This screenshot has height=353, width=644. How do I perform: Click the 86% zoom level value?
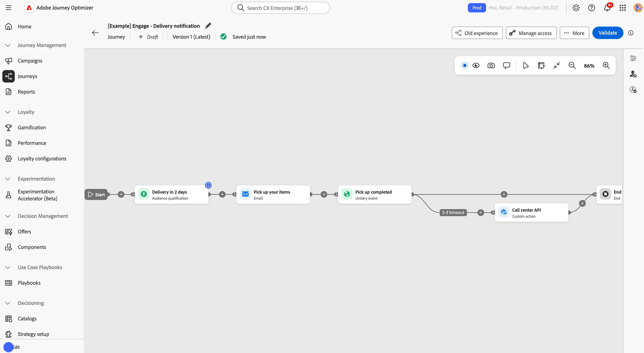click(x=589, y=66)
